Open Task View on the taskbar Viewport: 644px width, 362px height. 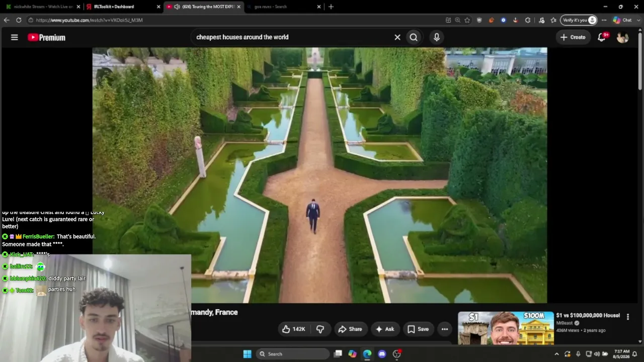pyautogui.click(x=338, y=354)
